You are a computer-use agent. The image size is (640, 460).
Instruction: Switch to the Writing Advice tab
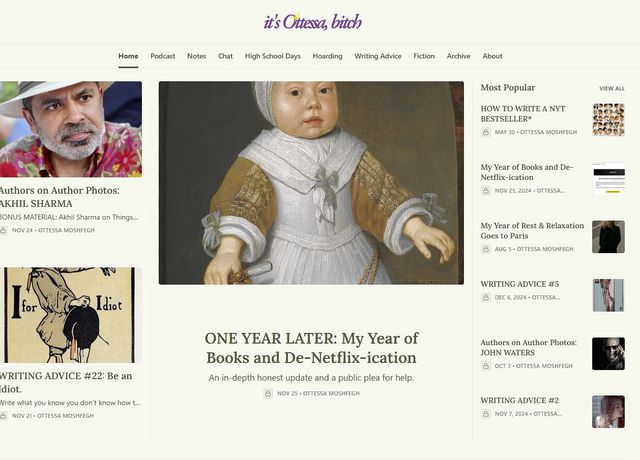tap(378, 56)
